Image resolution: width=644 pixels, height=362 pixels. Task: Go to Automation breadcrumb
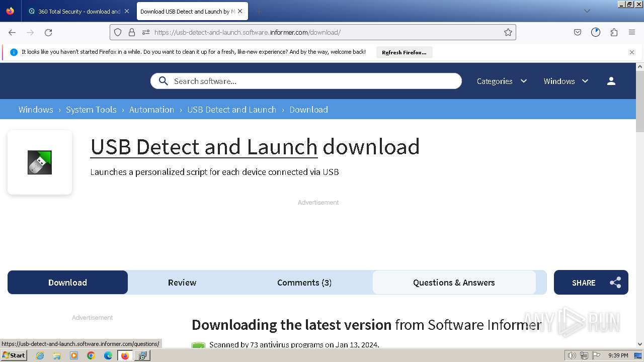point(151,110)
